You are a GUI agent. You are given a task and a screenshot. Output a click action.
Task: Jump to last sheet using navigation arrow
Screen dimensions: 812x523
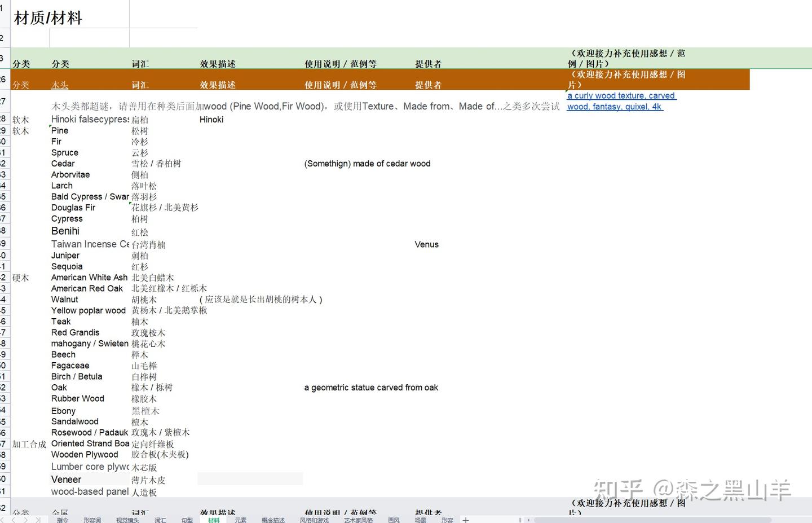pos(38,520)
